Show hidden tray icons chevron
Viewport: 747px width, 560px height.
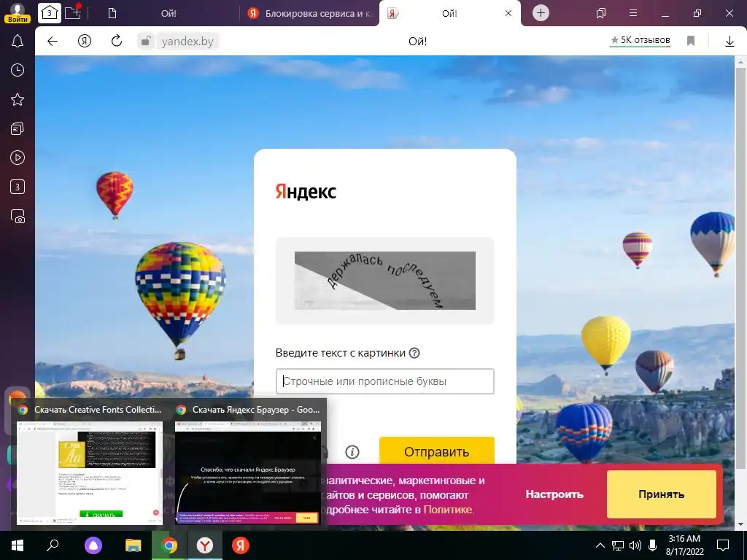click(600, 545)
